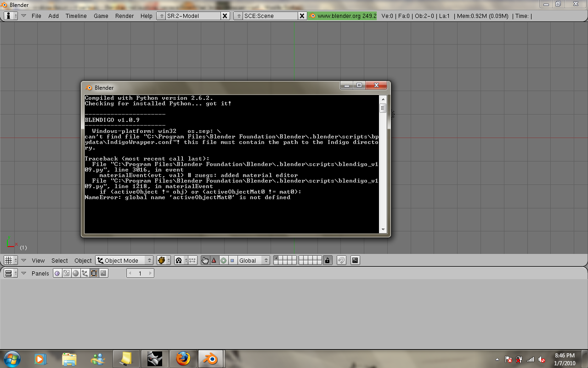Collapse the top header menus triangle

[x=24, y=16]
